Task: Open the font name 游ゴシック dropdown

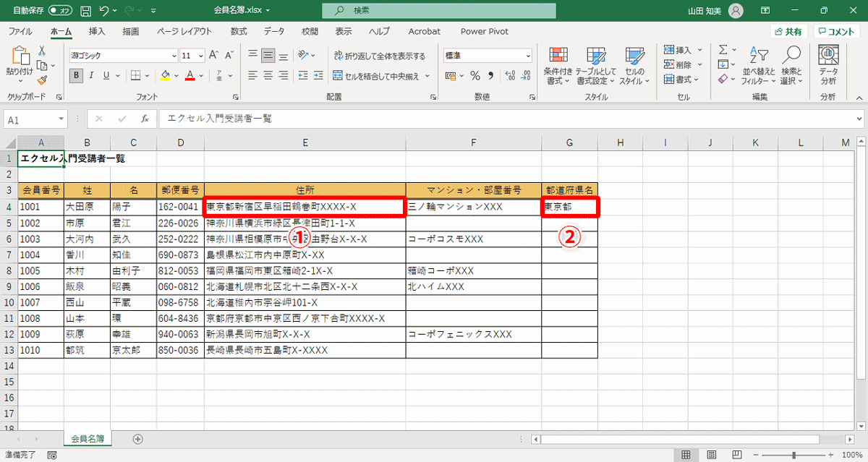Action: click(x=174, y=56)
